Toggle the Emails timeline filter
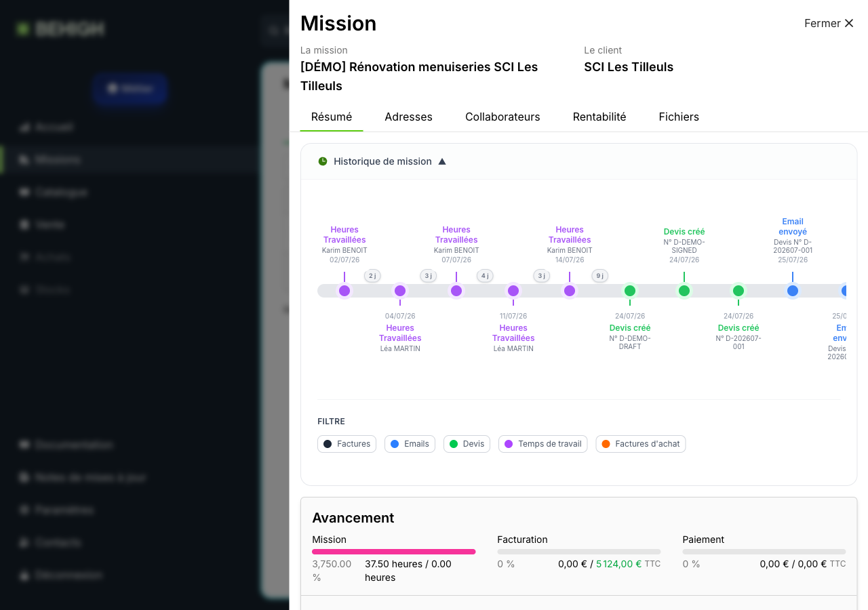The width and height of the screenshot is (868, 610). [410, 444]
